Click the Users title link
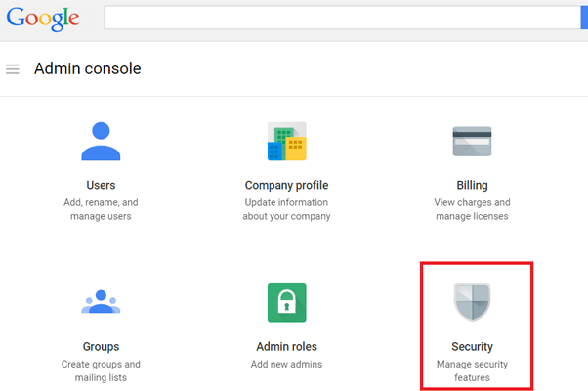 [x=101, y=185]
